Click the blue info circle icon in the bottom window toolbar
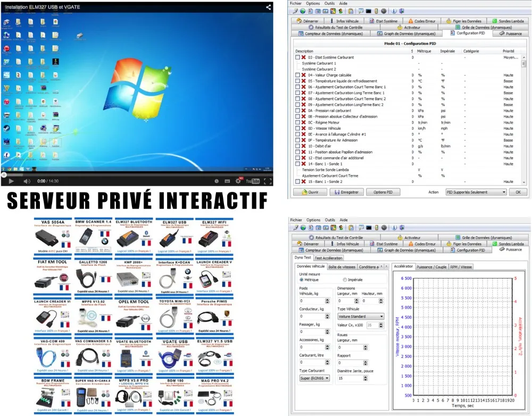Screen dimensions: 532x416 click(x=394, y=228)
